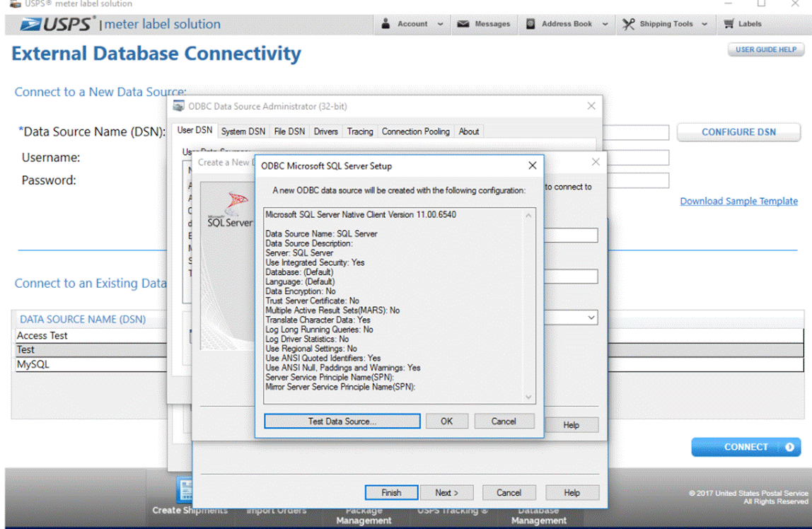Open the Drivers tab
The height and width of the screenshot is (529, 812).
pos(326,132)
